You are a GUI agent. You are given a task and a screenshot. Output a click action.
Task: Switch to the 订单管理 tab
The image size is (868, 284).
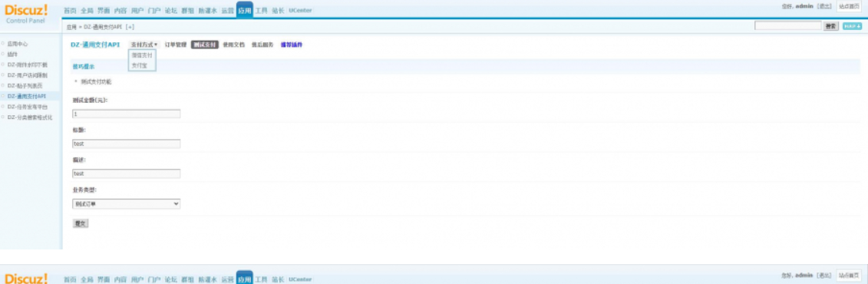[x=176, y=45]
